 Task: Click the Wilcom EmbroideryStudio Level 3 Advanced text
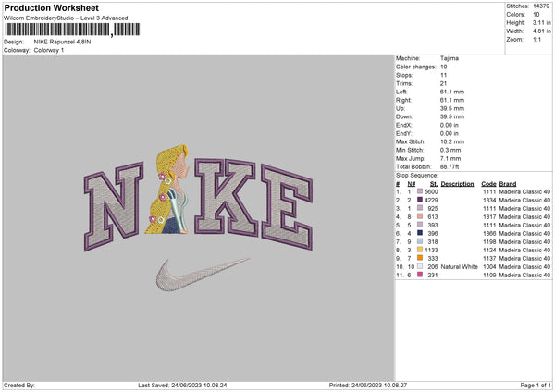pos(66,18)
